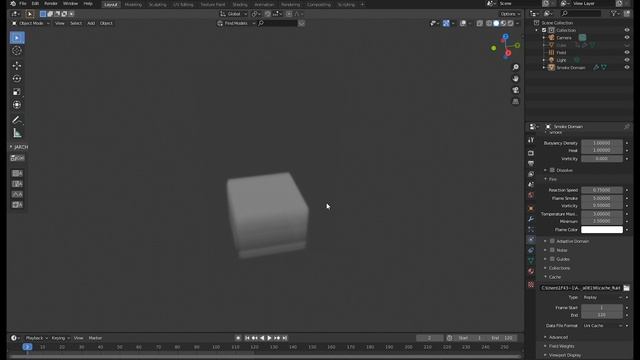
Task: Hide the Light object
Action: [627, 60]
